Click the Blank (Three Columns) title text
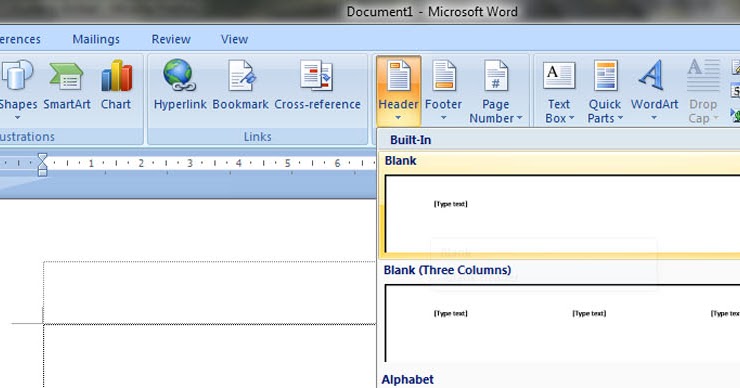 point(447,270)
